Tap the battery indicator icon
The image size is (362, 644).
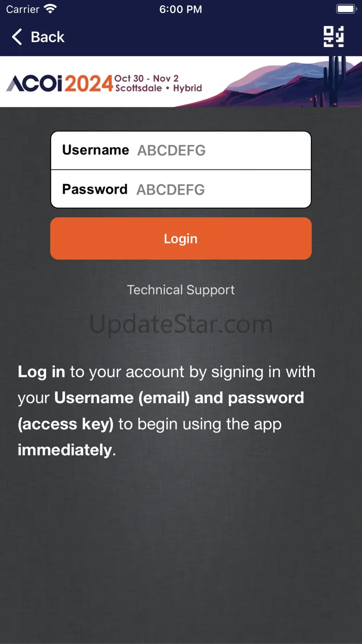[x=346, y=9]
